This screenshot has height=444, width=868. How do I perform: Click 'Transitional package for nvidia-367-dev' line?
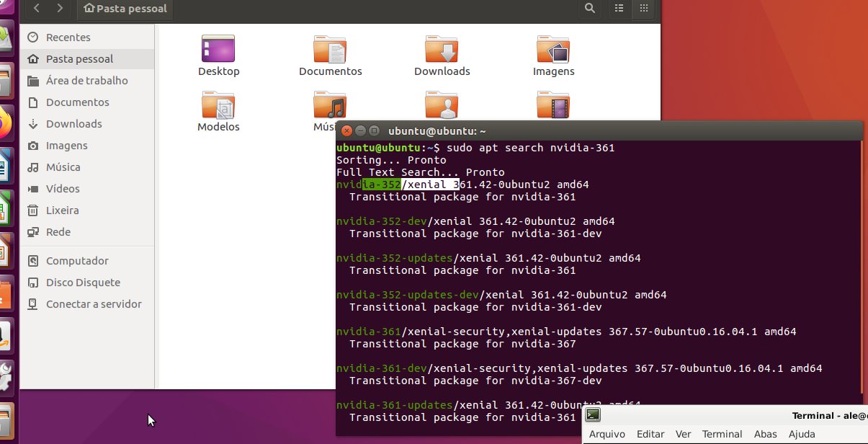click(x=475, y=381)
